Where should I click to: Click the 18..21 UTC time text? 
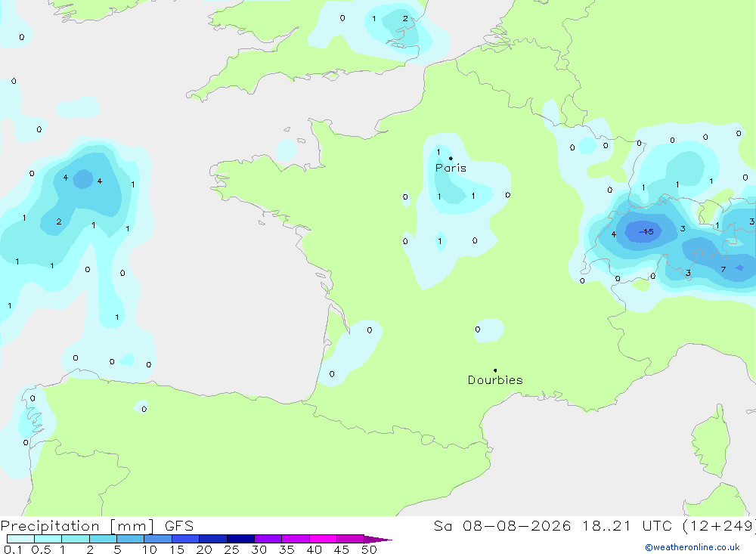(627, 525)
